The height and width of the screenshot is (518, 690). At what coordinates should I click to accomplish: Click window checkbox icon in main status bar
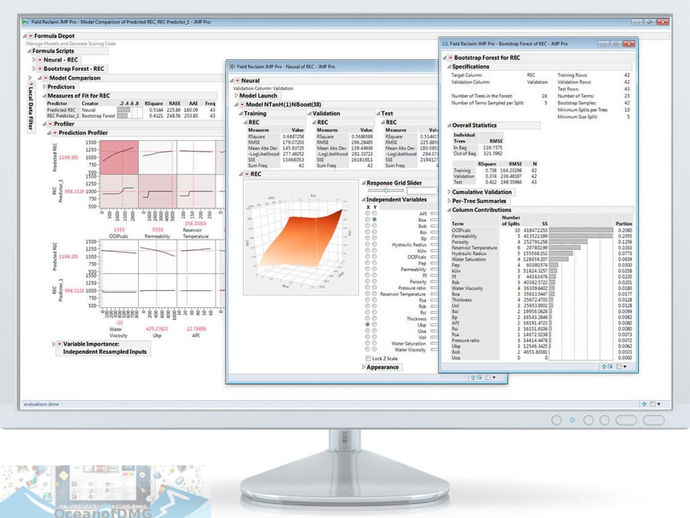pyautogui.click(x=652, y=404)
